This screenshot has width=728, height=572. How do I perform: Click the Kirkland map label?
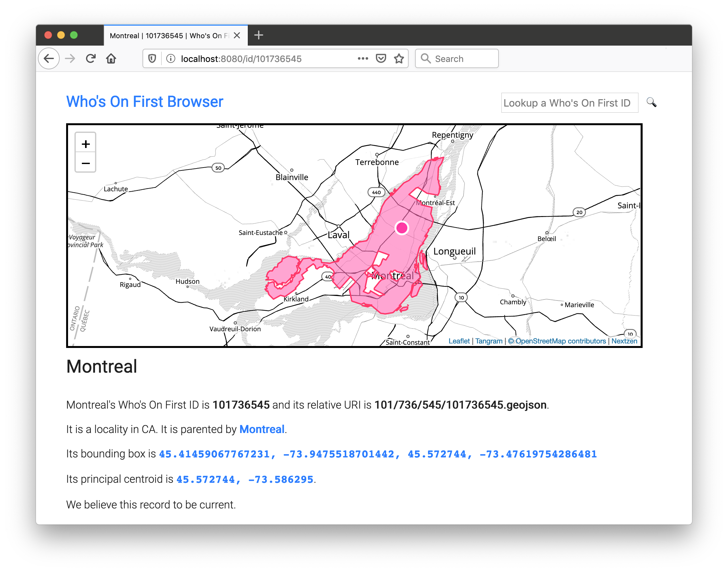296,299
